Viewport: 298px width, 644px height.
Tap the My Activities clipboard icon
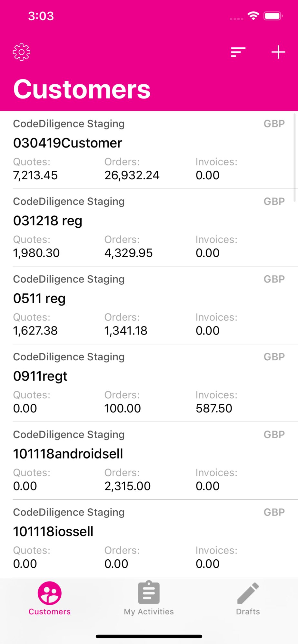tap(149, 593)
